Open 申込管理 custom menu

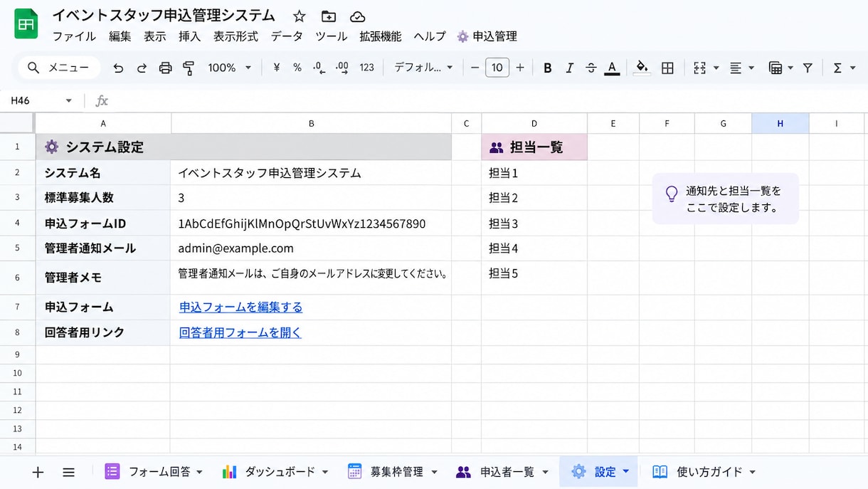(487, 36)
